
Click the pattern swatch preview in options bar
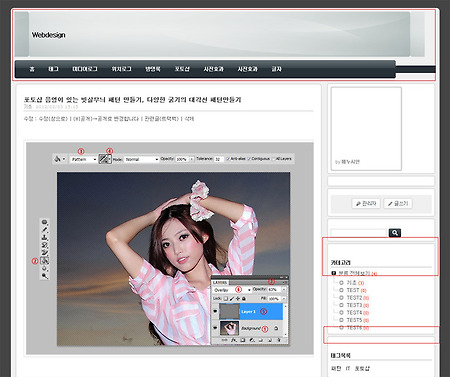point(103,159)
